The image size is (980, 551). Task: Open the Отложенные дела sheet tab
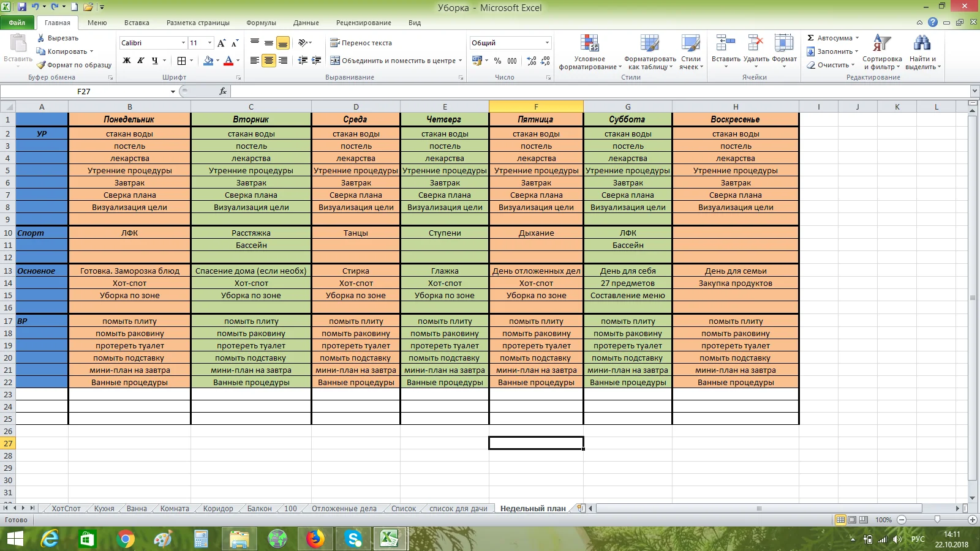coord(344,509)
